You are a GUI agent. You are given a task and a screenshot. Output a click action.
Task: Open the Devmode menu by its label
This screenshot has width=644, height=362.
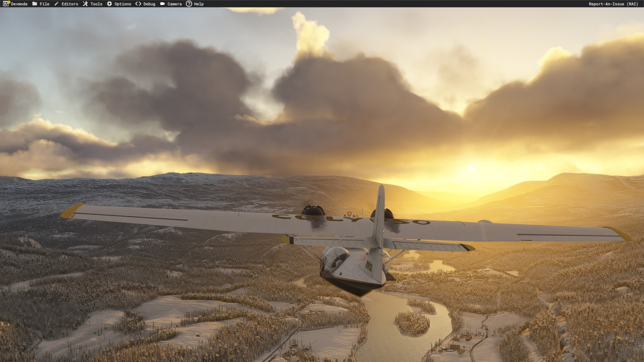coord(19,4)
